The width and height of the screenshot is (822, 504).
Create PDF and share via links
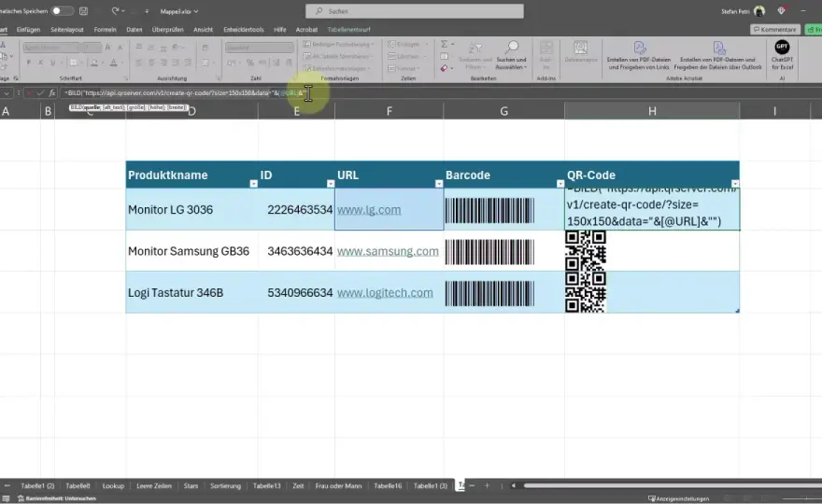point(639,56)
